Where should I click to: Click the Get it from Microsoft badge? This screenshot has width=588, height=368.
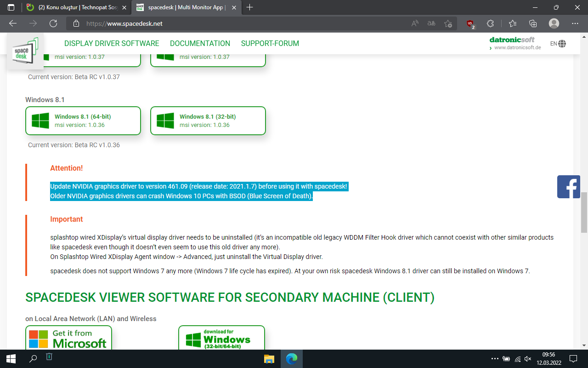(69, 338)
